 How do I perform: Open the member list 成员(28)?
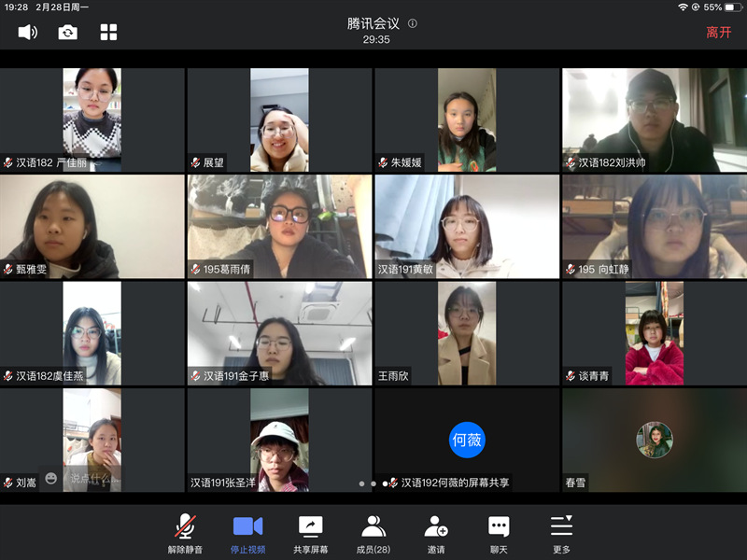(x=373, y=534)
